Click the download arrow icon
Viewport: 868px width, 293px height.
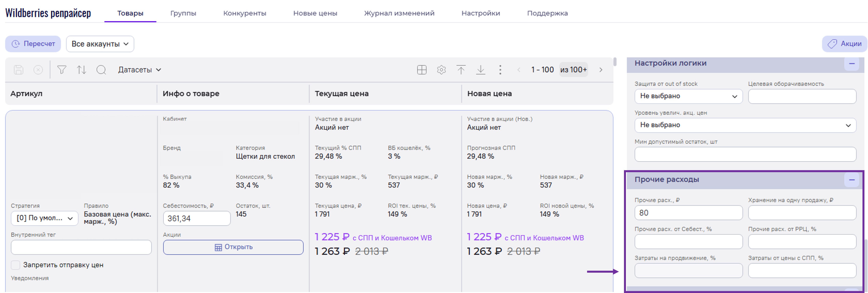click(x=481, y=70)
